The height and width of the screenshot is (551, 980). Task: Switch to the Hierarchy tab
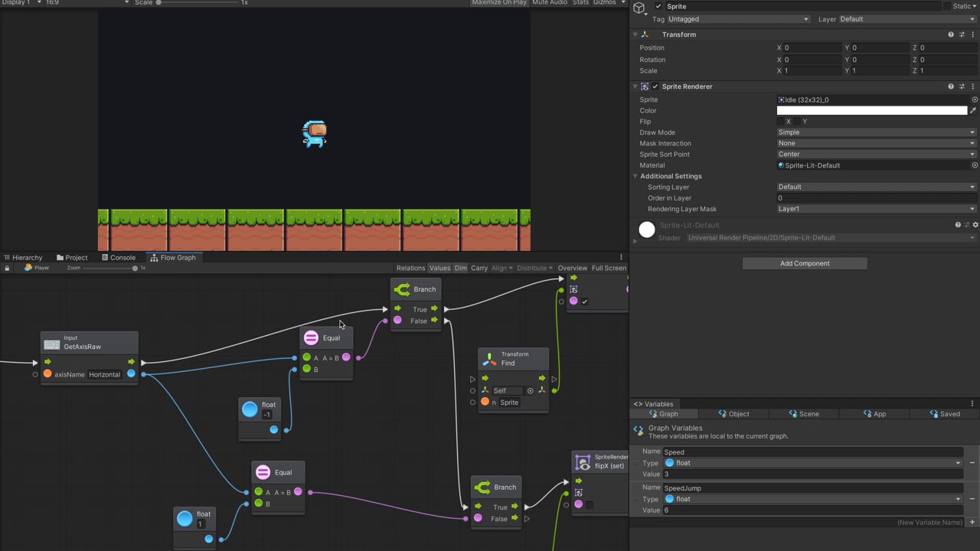(x=23, y=258)
